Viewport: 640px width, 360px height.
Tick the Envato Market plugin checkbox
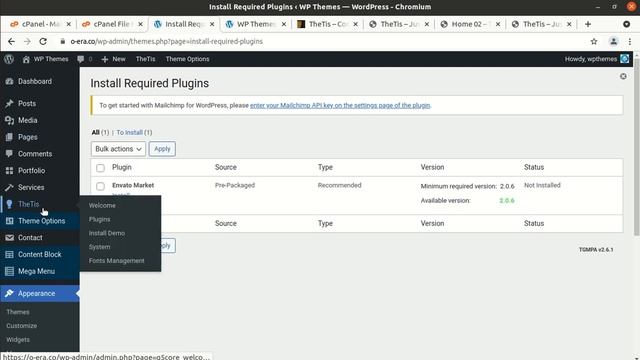100,187
